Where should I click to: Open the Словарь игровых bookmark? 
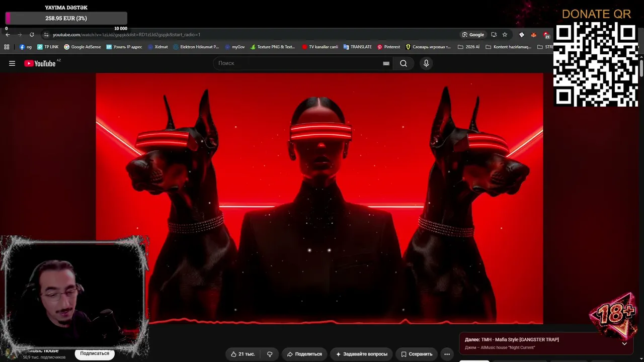click(x=428, y=47)
